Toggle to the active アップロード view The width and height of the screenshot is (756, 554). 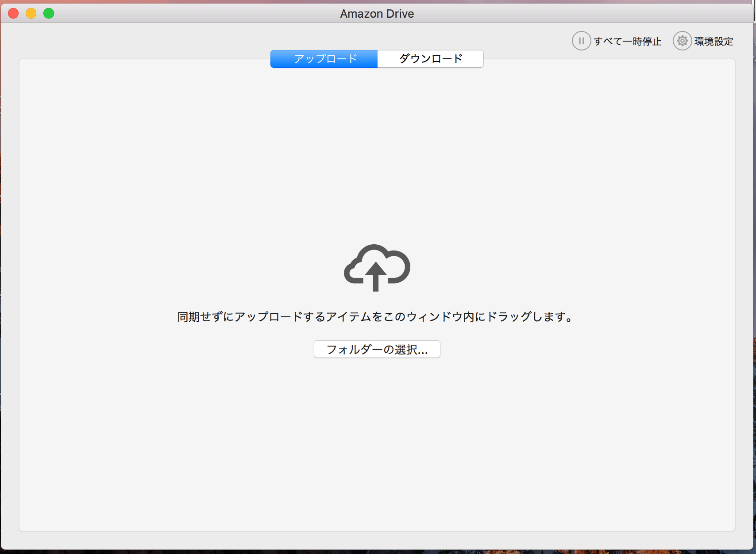click(324, 58)
